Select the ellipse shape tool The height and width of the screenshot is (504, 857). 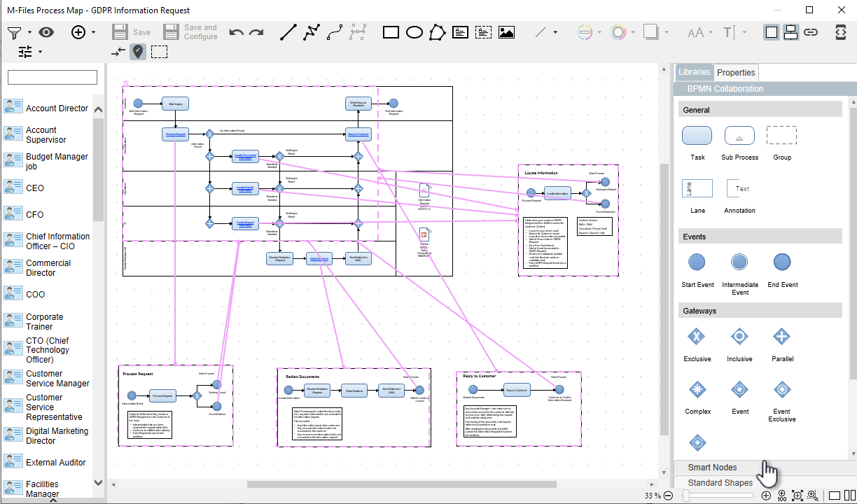click(414, 32)
